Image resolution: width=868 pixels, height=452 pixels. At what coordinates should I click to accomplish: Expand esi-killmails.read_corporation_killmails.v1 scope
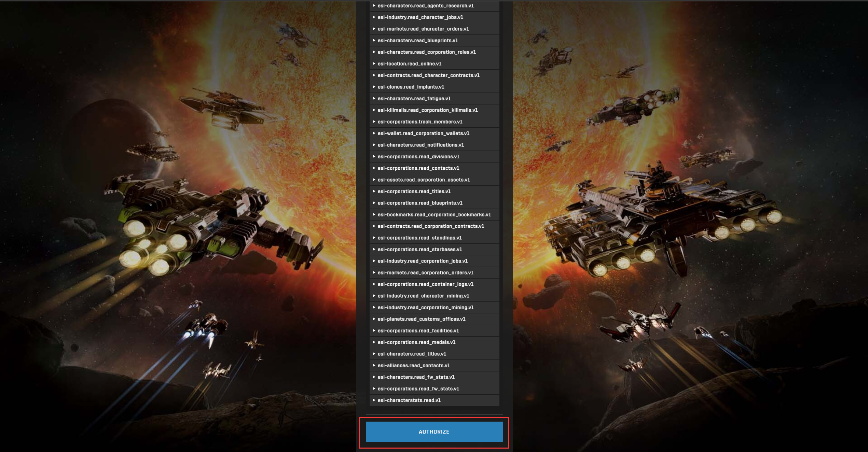pyautogui.click(x=427, y=110)
